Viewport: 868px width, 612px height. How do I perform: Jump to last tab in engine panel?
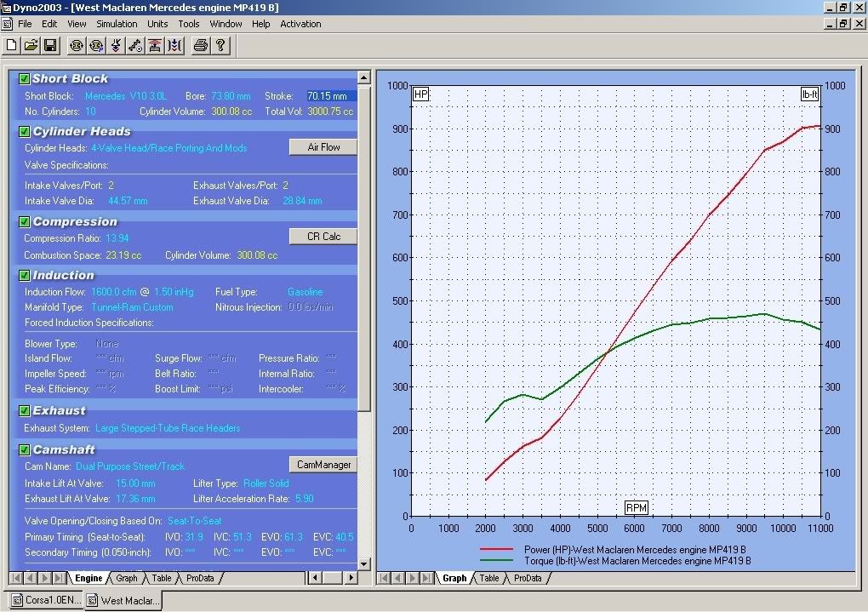tap(60, 578)
